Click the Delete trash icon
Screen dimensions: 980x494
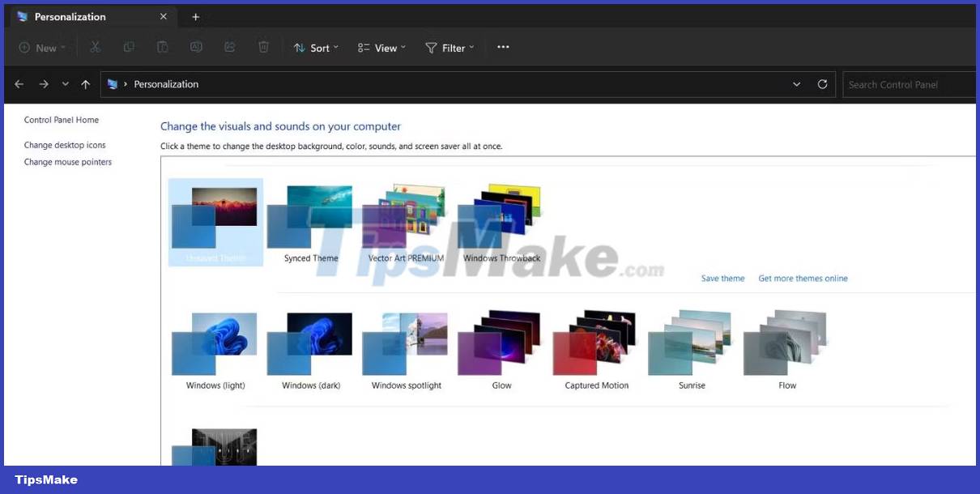[263, 47]
